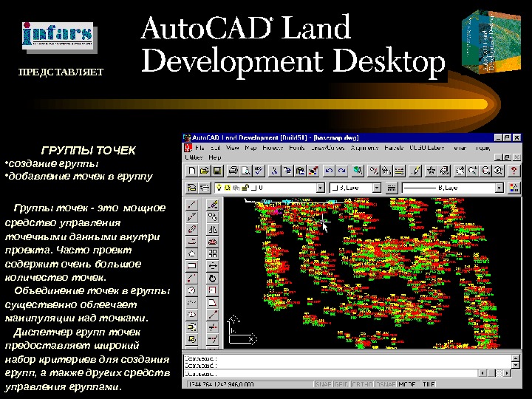Expand the layer control dropdown showing layer 0
532x399 pixels.
(x=320, y=188)
